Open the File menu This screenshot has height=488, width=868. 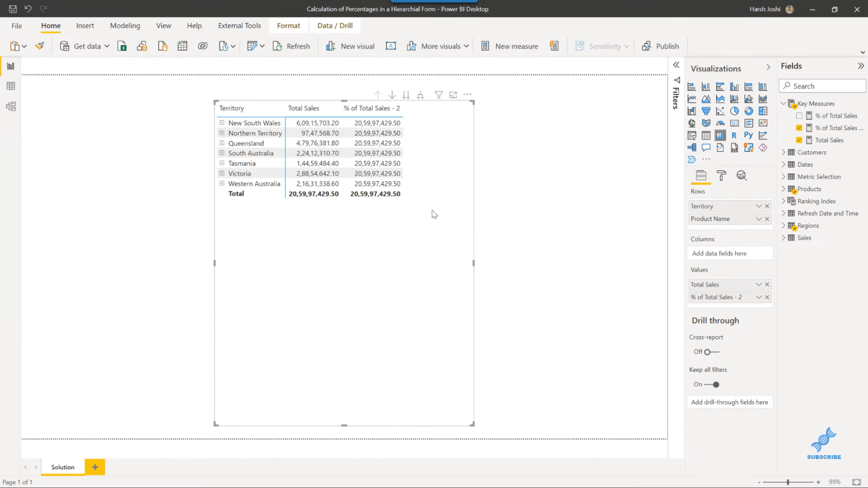(x=17, y=26)
